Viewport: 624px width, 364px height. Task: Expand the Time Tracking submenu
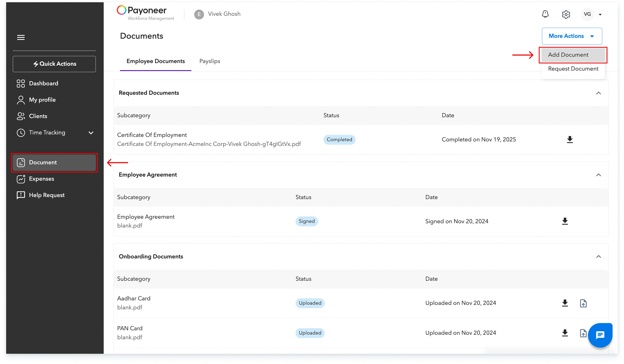click(x=91, y=133)
